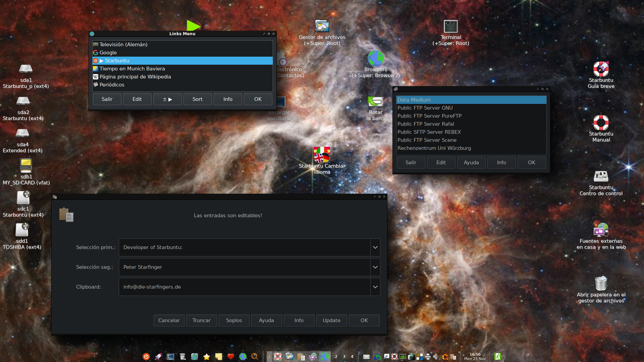Select Televisión (Alemán) in Links Menu
Viewport: 644px width, 362px height.
coord(182,45)
